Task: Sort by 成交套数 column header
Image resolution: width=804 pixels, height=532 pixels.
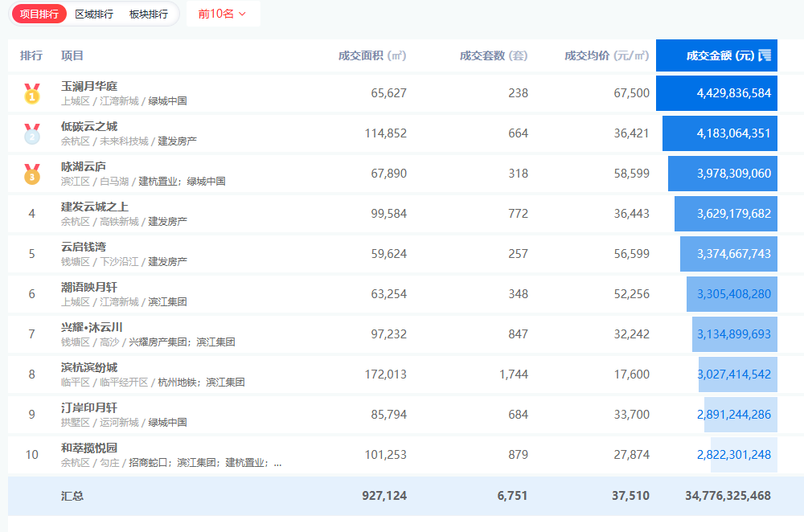Action: tap(494, 55)
